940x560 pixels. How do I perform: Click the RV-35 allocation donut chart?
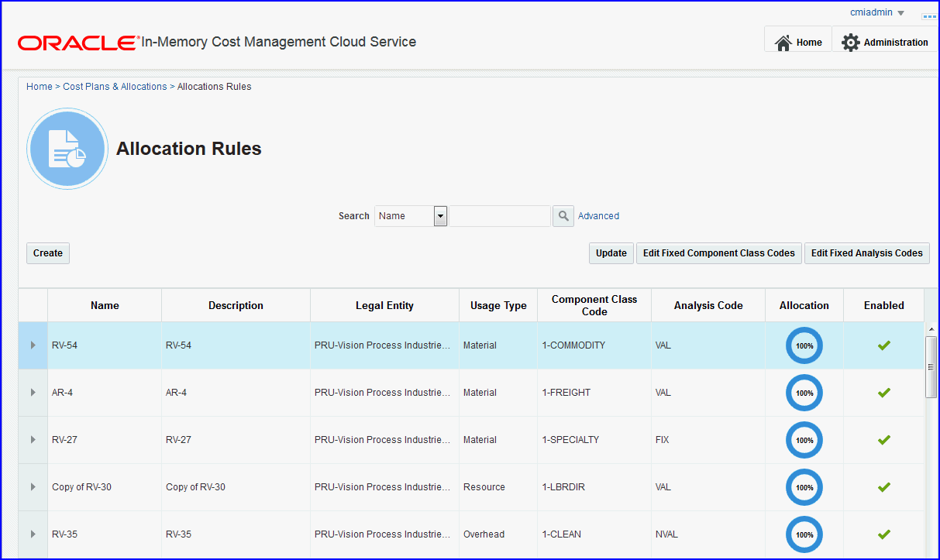804,534
